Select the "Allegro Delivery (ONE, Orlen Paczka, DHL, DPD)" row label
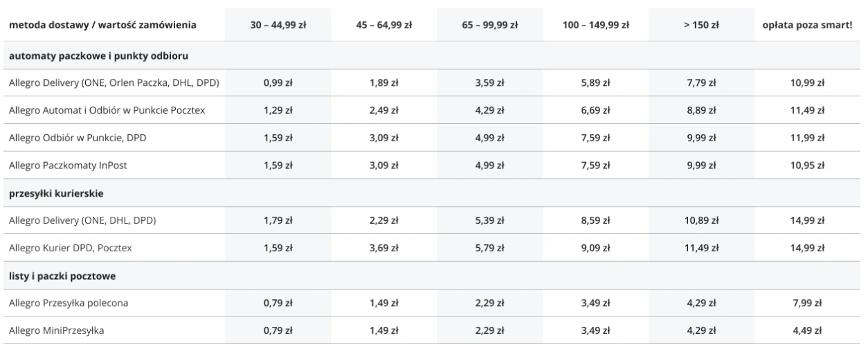This screenshot has width=868, height=349. pos(114,83)
